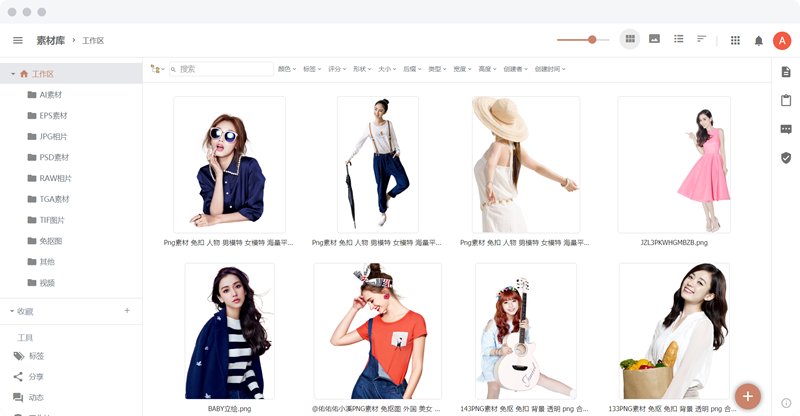Click 143PNG素材 file name label

(524, 409)
